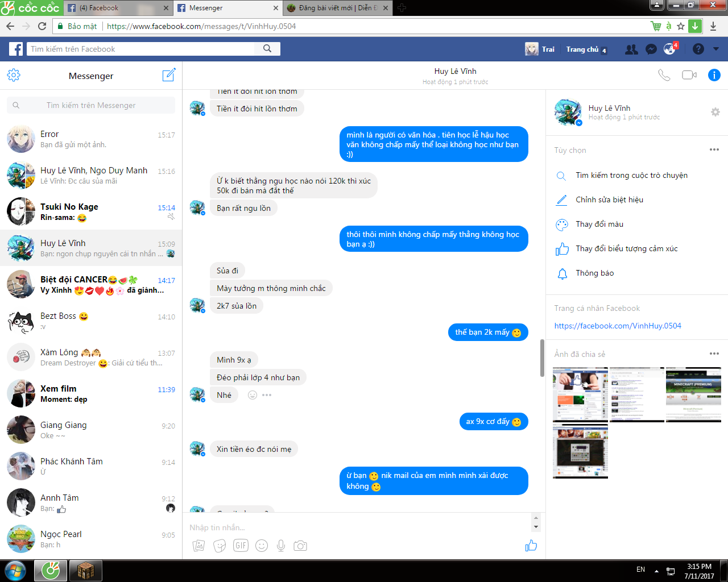Open the Messenger icon in Facebook bar
The image size is (728, 582).
pyautogui.click(x=651, y=49)
